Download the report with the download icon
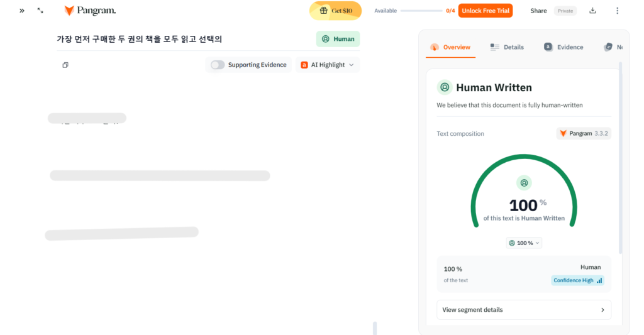Image resolution: width=644 pixels, height=335 pixels. click(592, 11)
